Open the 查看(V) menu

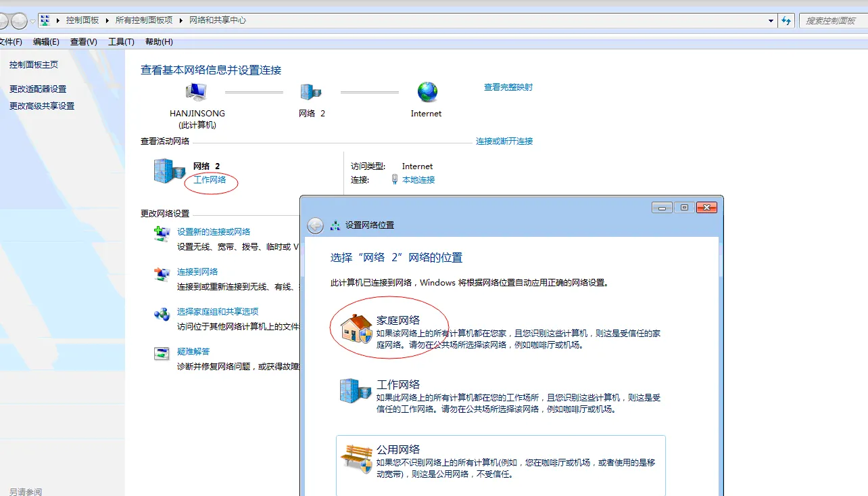pos(84,42)
